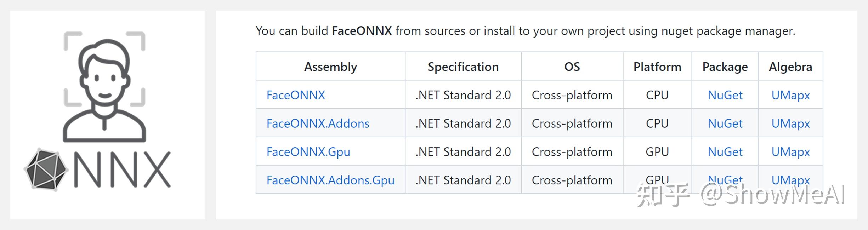Viewport: 868px width, 230px height.
Task: Open the FaceONNX.Addons.Gpu assembly link
Action: point(330,180)
